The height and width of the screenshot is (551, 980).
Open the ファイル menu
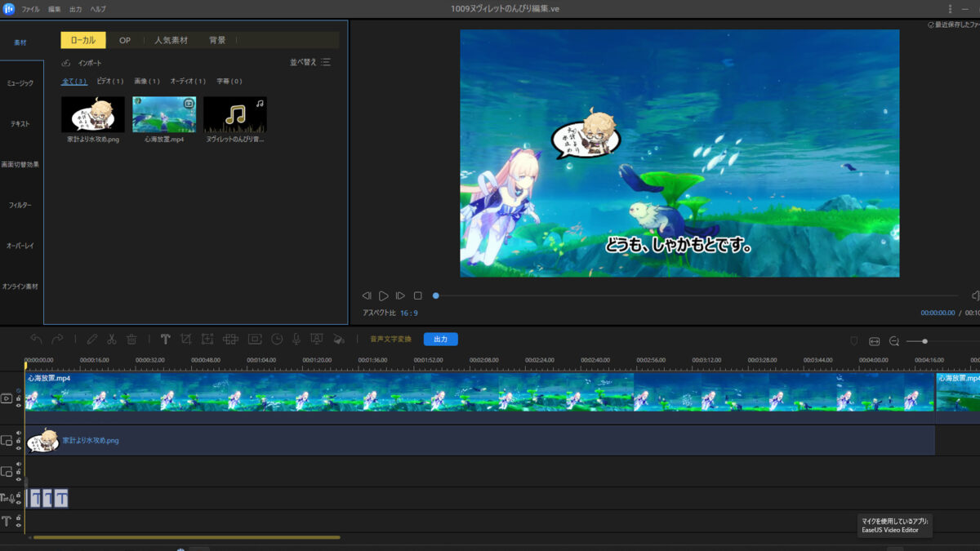pyautogui.click(x=30, y=8)
